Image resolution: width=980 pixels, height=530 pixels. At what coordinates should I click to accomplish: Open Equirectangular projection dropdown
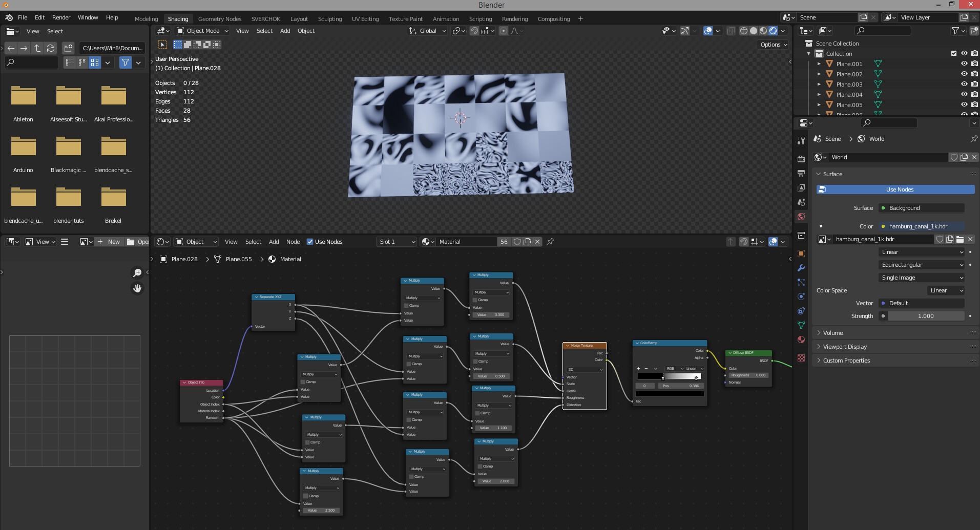pos(922,265)
